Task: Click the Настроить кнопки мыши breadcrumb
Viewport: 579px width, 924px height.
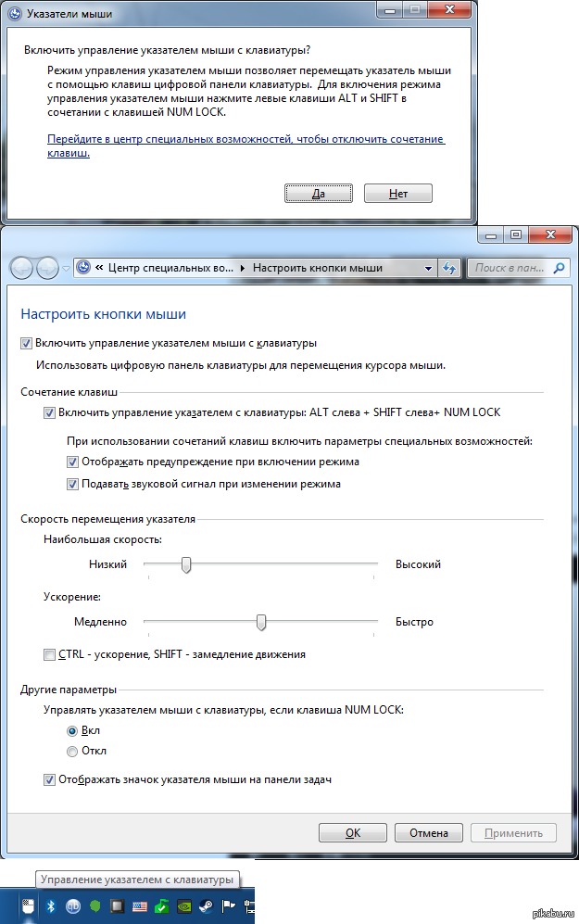Action: click(x=318, y=268)
